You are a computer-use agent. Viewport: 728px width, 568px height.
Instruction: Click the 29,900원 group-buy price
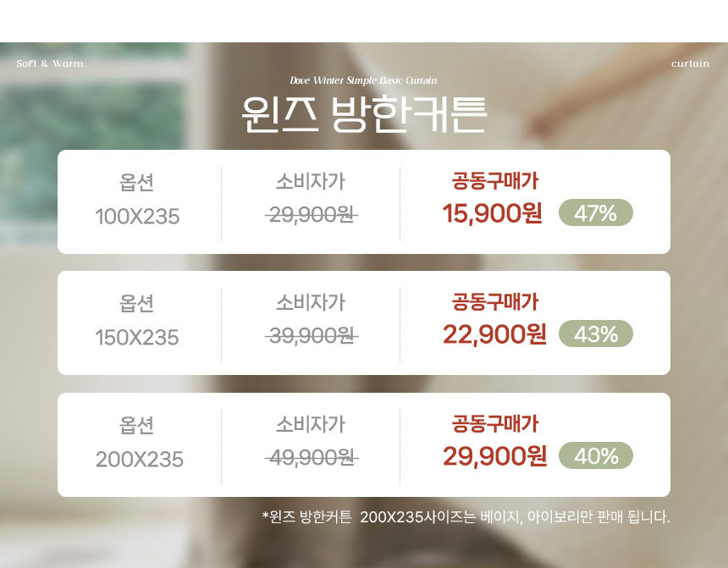(x=494, y=456)
